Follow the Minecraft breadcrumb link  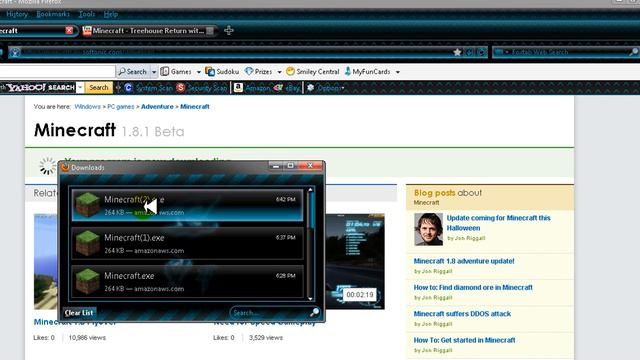[195, 107]
